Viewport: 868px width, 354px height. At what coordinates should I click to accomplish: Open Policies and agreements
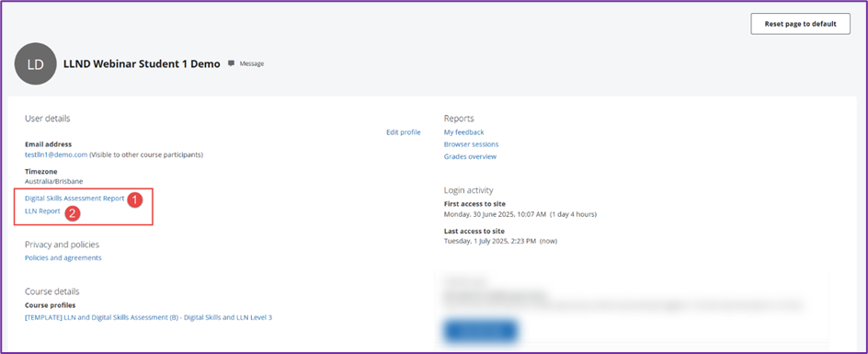(63, 257)
